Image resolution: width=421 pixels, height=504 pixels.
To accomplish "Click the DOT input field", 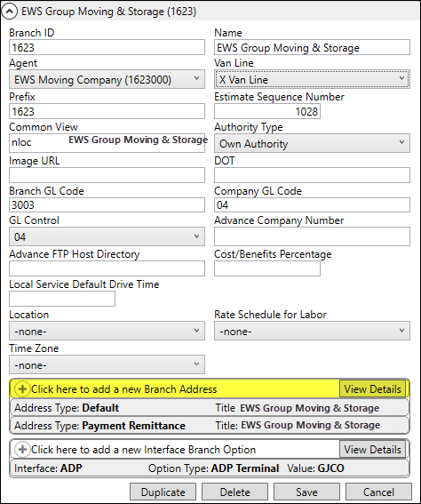I will 312,175.
